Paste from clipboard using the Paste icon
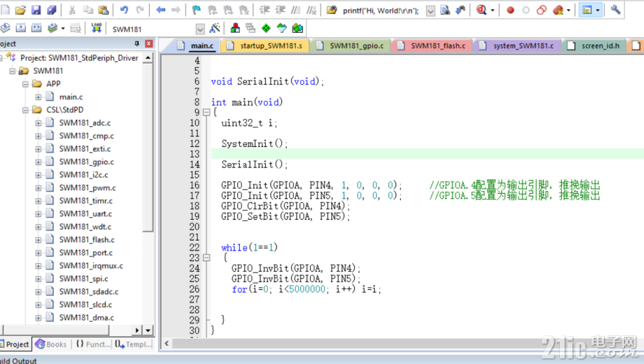 104,10
